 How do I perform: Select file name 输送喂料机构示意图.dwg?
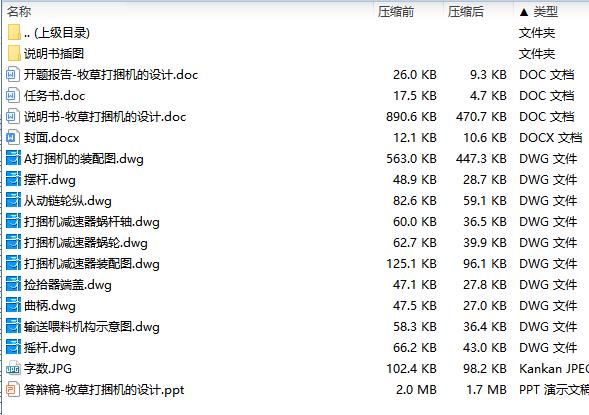coord(92,327)
